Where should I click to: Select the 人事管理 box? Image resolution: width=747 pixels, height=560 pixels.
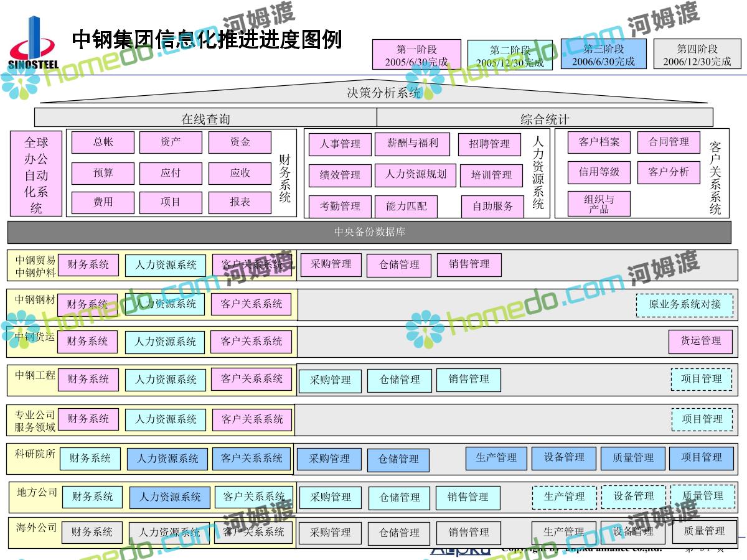pyautogui.click(x=340, y=144)
